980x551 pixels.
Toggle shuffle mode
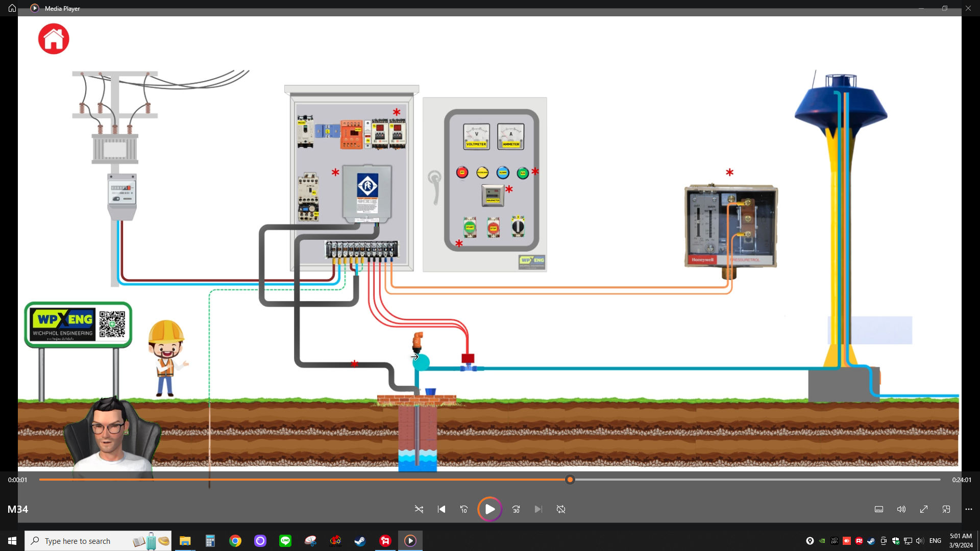tap(419, 509)
